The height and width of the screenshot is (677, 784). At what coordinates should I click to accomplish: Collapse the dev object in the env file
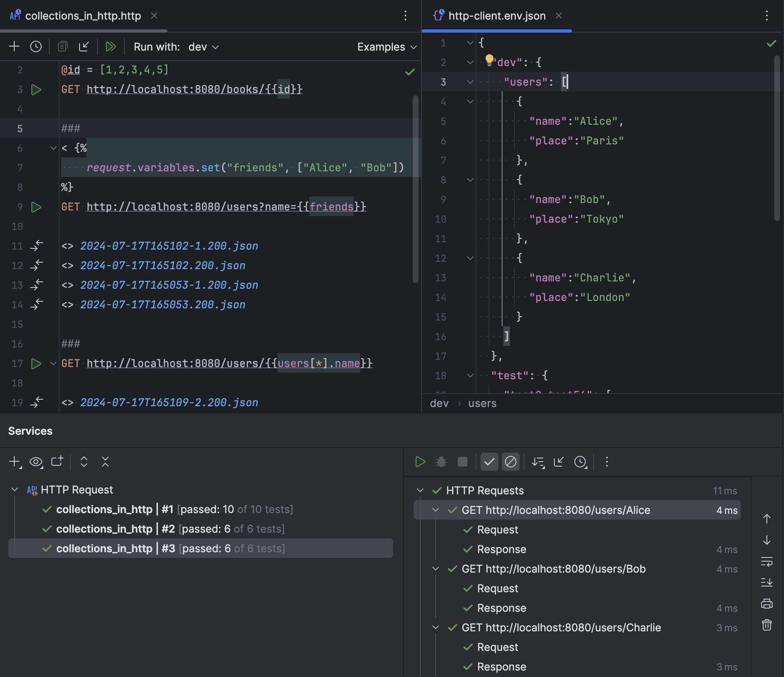coord(470,62)
